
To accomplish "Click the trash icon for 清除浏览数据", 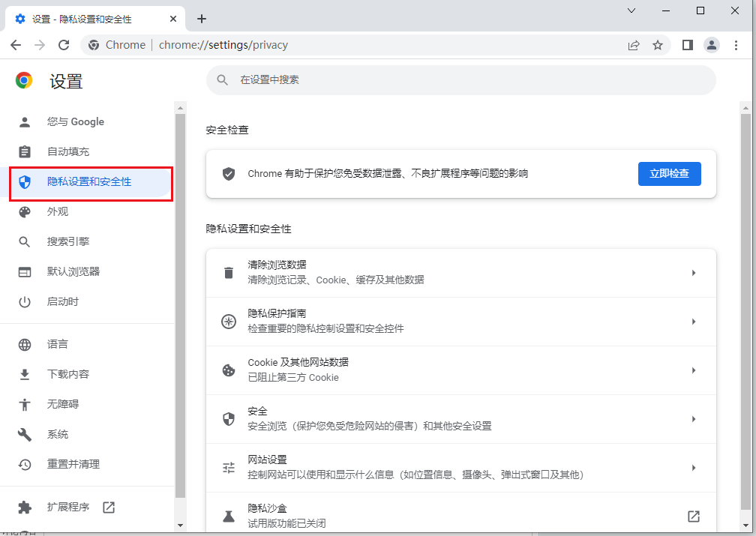I will pos(229,273).
